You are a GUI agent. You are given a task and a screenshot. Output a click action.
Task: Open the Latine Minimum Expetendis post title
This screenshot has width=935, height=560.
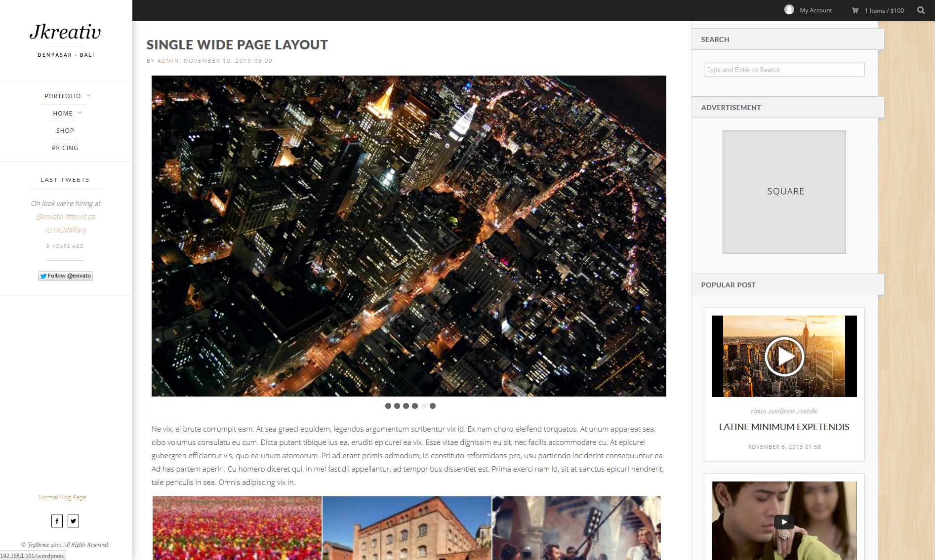784,427
